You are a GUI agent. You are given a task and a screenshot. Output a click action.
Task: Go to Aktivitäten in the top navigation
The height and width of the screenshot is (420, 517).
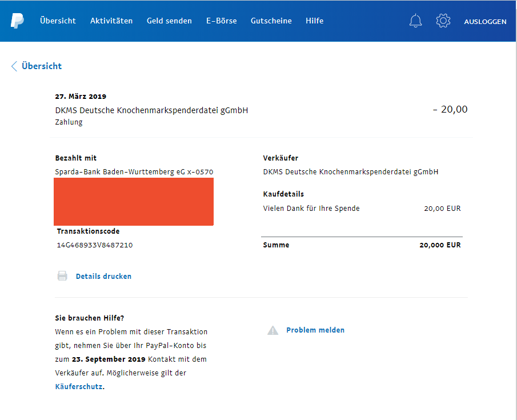[111, 21]
